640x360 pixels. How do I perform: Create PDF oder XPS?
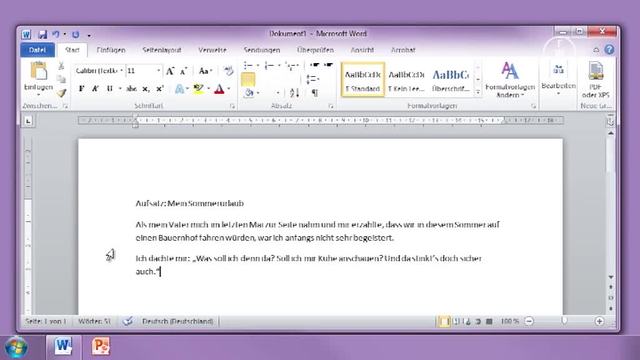tap(596, 80)
